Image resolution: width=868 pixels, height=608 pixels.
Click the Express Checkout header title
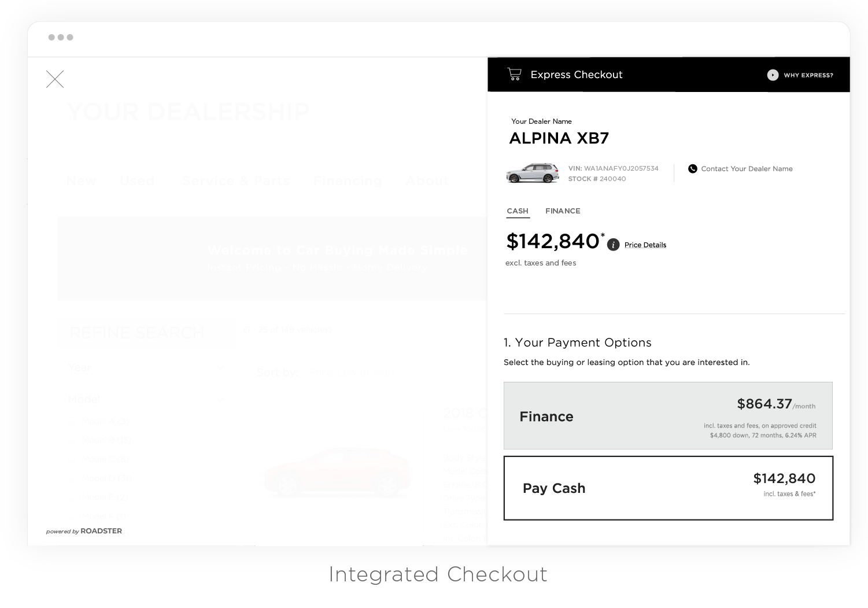pos(576,75)
